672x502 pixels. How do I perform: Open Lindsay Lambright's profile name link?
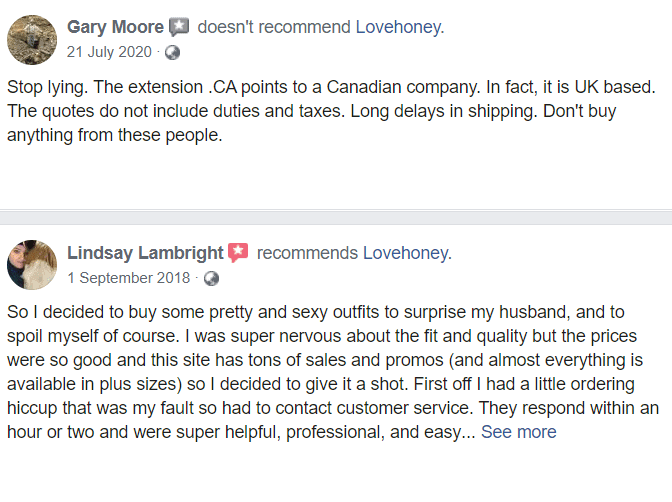tap(145, 253)
